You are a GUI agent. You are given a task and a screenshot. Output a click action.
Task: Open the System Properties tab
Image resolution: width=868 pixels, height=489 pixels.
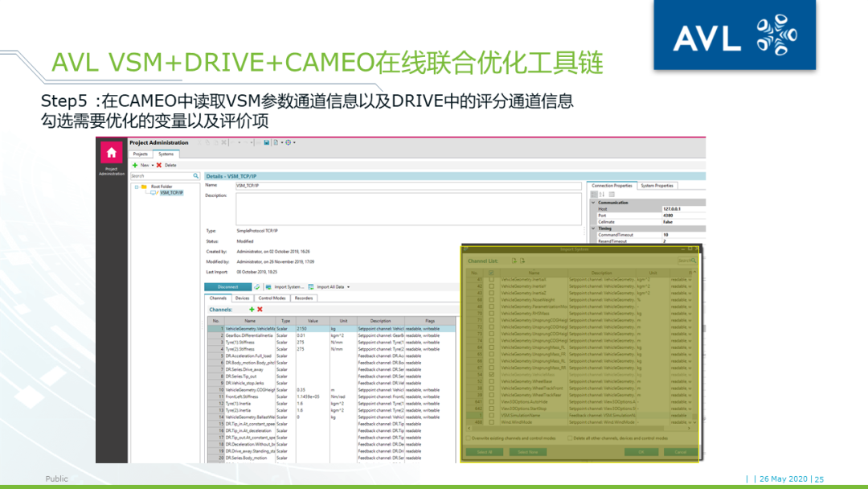pos(657,186)
